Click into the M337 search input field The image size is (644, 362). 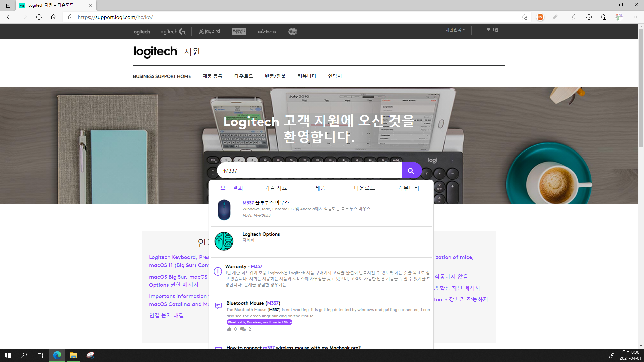[309, 171]
